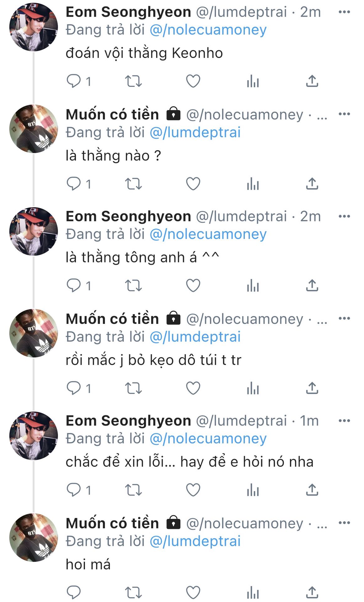
Task: Tap Eom Seonghyeon's avatar on the first tweet
Action: pyautogui.click(x=34, y=27)
